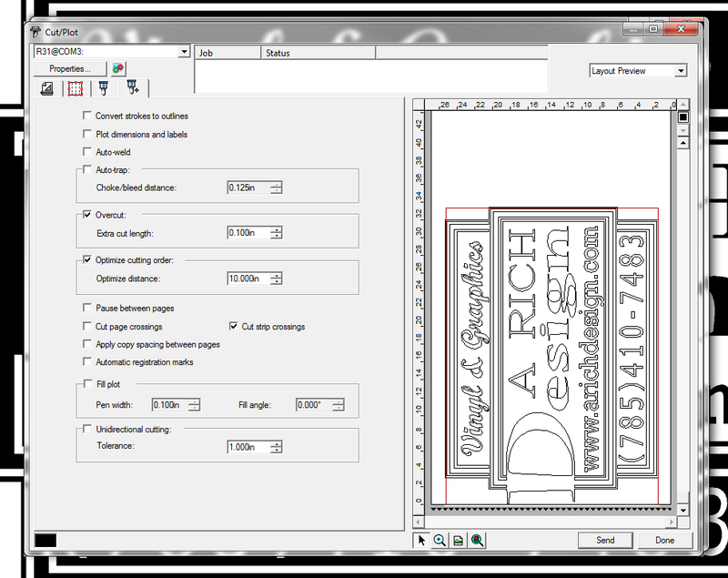
Task: Enable Convert strokes to outlines
Action: tap(86, 116)
